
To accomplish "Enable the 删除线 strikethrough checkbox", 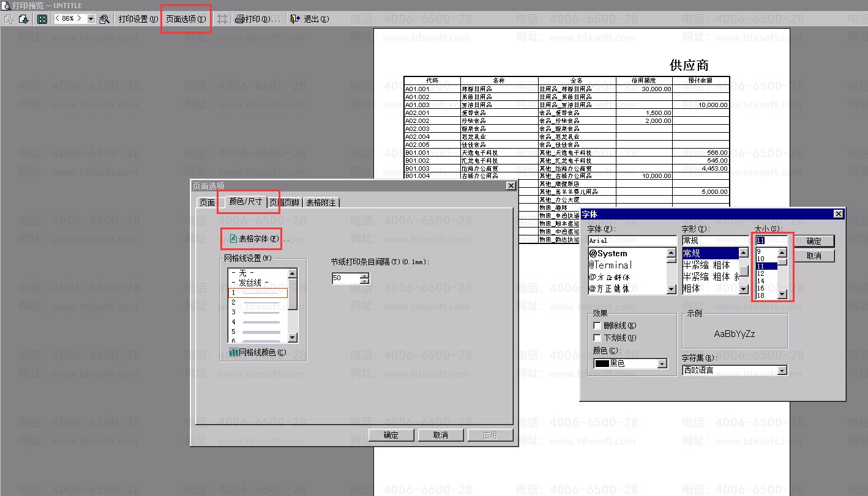I will pyautogui.click(x=597, y=326).
